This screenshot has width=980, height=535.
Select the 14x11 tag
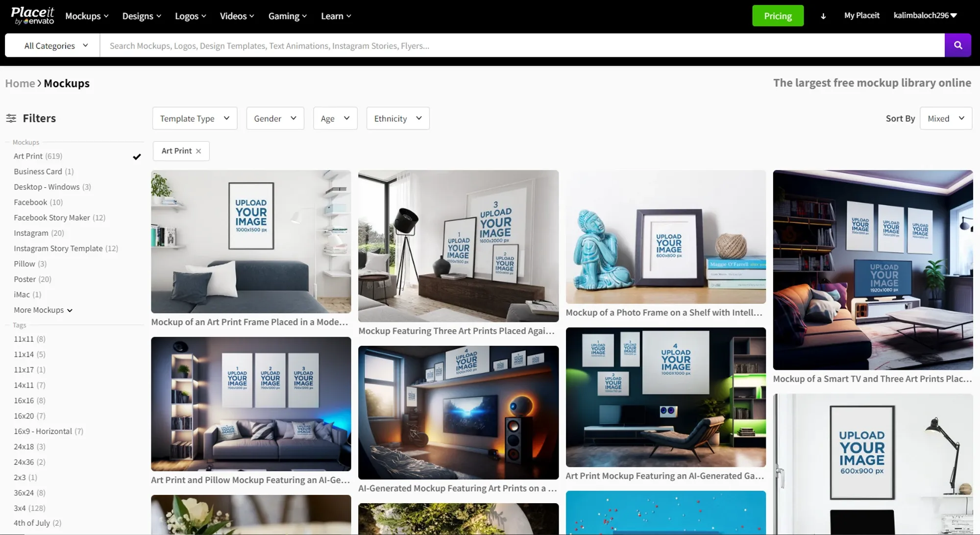(x=29, y=385)
